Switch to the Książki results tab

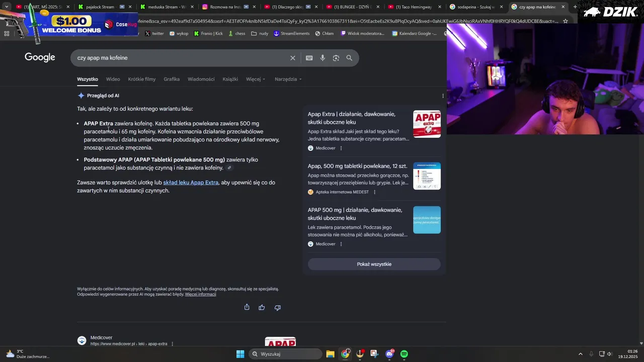230,79
